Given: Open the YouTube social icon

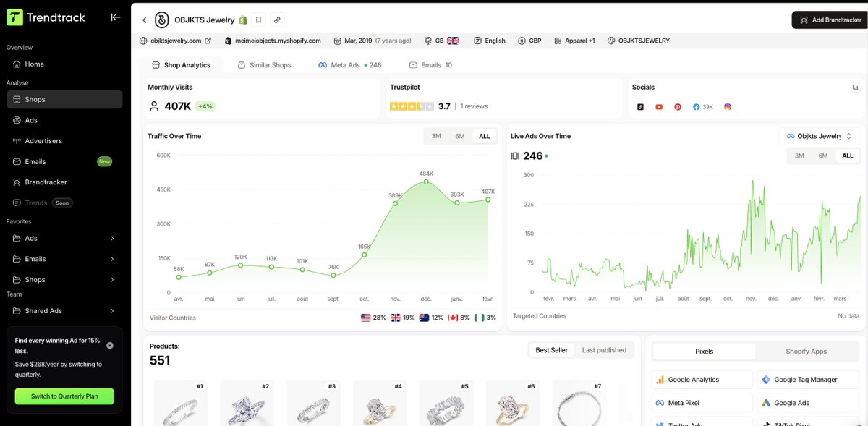Looking at the screenshot, I should [x=659, y=106].
